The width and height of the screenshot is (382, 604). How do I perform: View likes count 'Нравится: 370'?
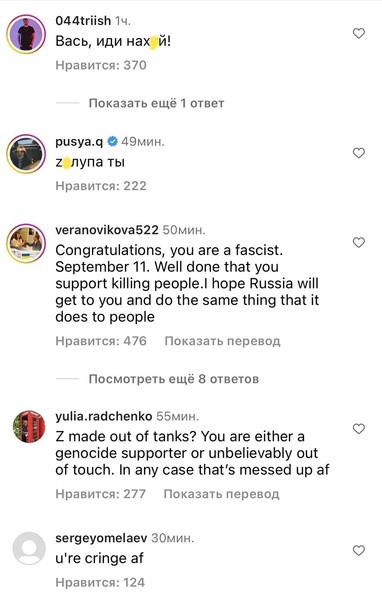(101, 65)
